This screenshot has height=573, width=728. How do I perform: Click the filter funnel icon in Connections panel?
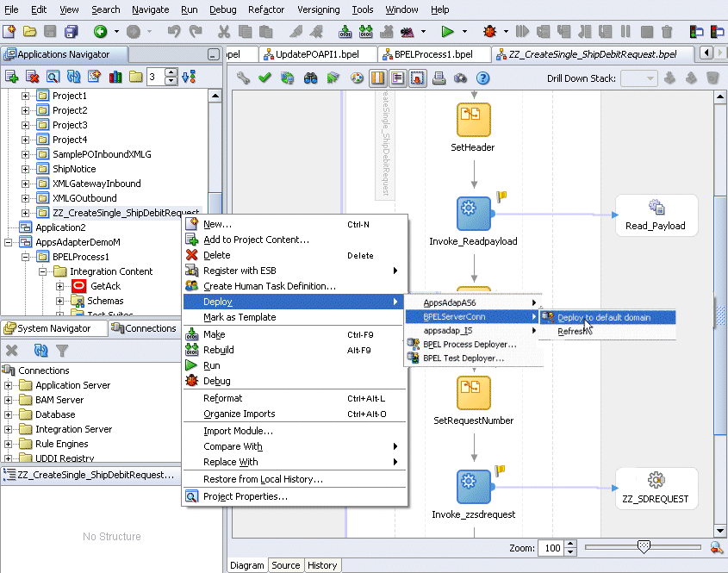[62, 351]
